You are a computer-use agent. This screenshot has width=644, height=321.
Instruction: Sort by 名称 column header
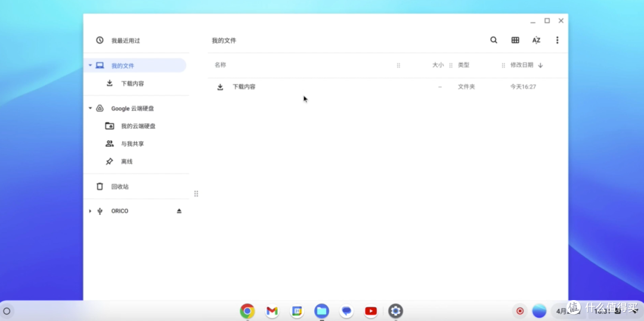pyautogui.click(x=220, y=65)
